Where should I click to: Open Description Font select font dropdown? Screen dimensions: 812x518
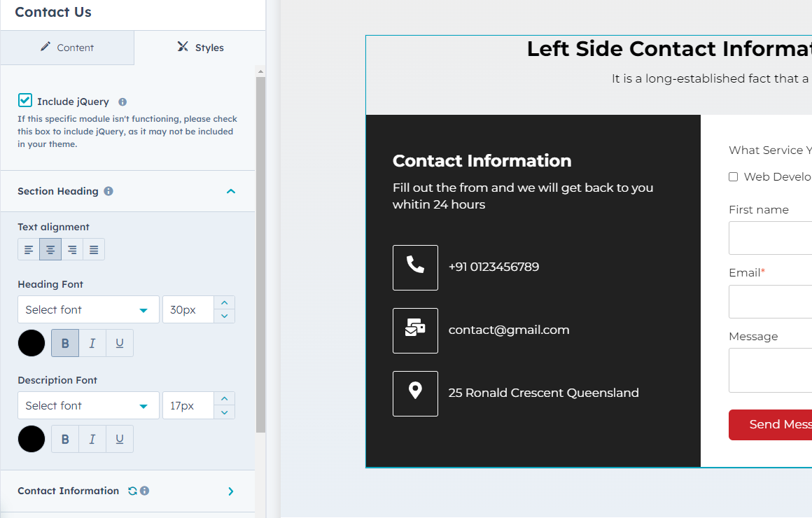point(88,406)
